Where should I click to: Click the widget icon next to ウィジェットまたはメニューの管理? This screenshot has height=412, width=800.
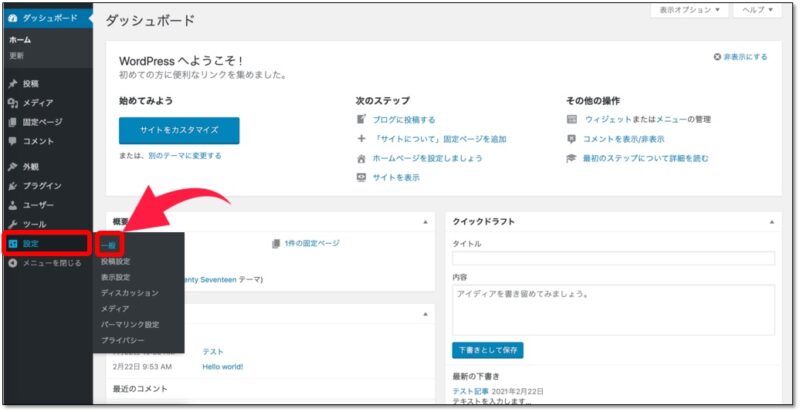coord(572,119)
